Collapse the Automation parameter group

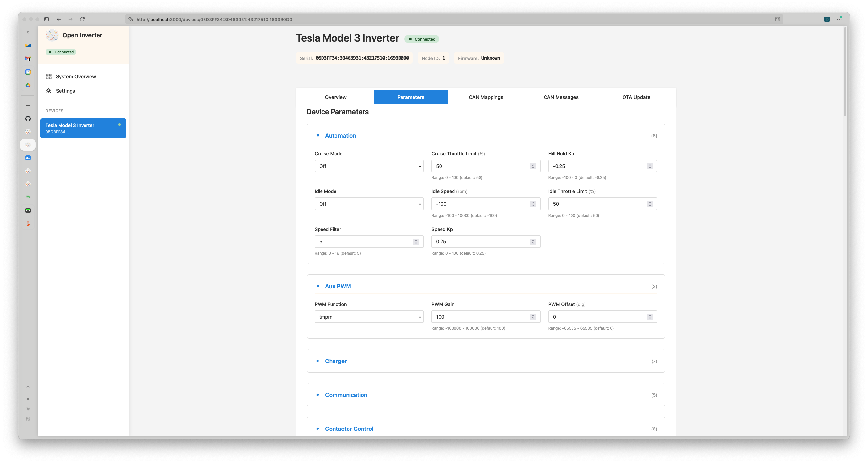[340, 136]
